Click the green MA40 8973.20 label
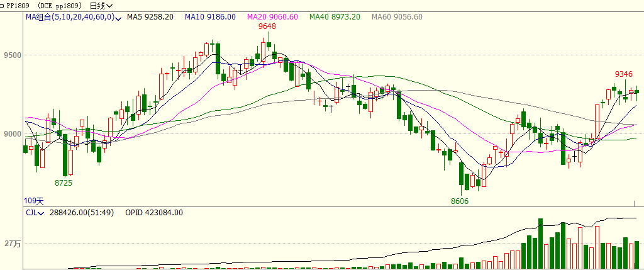The image size is (644, 270). tap(334, 17)
